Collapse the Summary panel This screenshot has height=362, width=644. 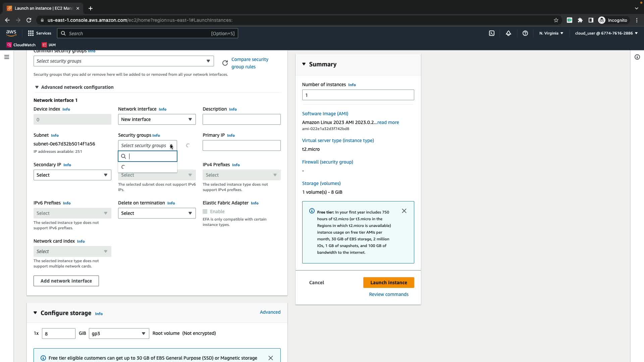point(304,64)
